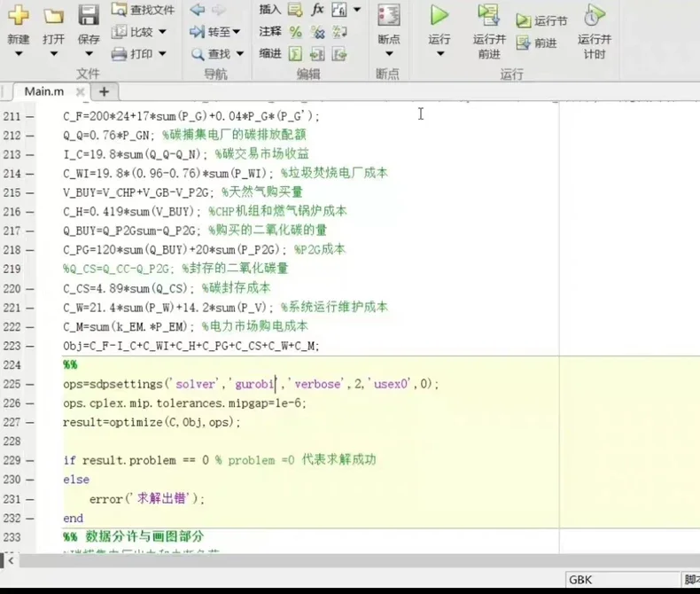The width and height of the screenshot is (700, 594).
Task: Click the fx insert function icon
Action: coord(317,10)
